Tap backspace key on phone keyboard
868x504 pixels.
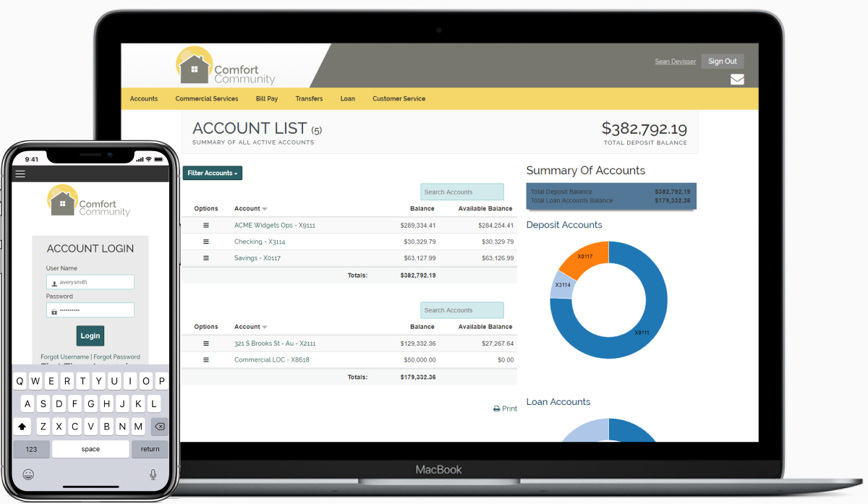(x=159, y=427)
